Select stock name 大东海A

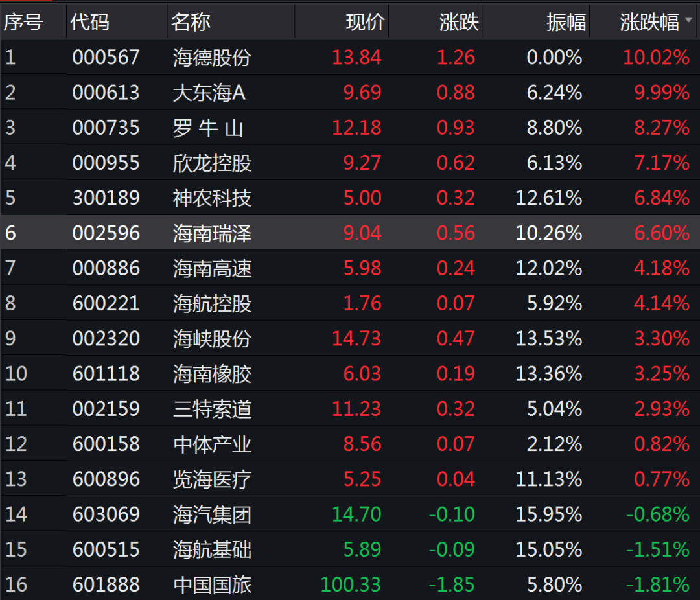click(209, 93)
